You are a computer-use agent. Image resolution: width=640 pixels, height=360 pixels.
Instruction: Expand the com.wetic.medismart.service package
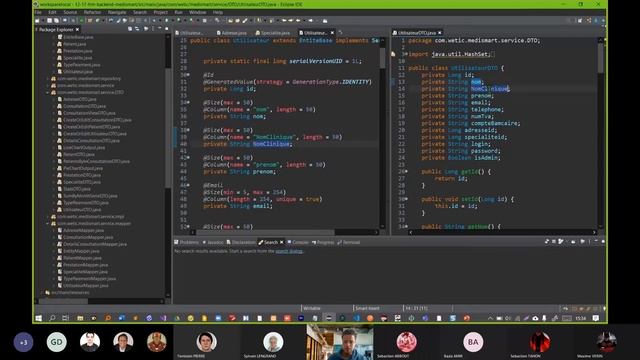click(x=48, y=85)
